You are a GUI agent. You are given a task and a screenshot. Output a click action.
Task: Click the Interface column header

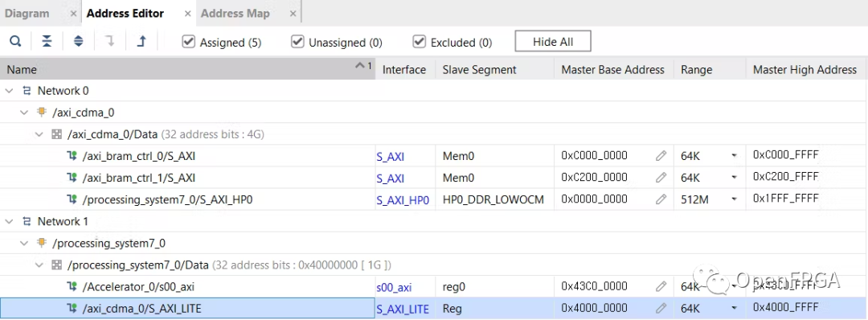pos(404,69)
